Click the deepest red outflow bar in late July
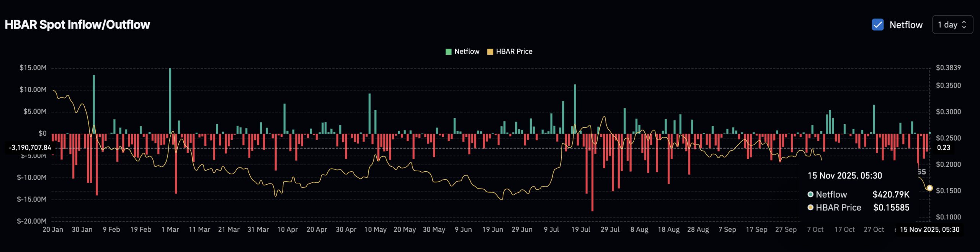The width and height of the screenshot is (980, 252). 592,172
